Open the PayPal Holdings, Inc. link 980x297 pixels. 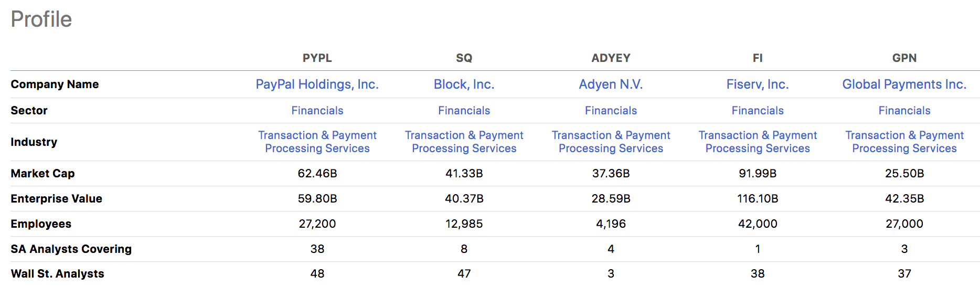[x=317, y=84]
